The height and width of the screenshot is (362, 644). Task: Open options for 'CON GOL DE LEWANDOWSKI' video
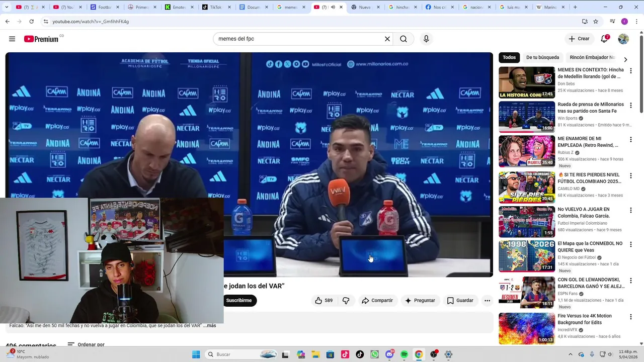[631, 281]
